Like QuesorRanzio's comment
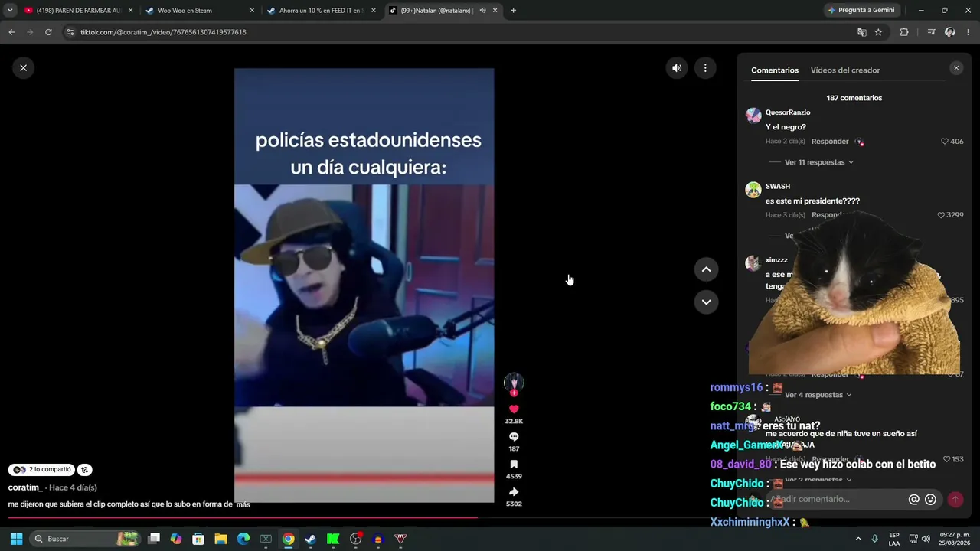The image size is (980, 551). (x=945, y=142)
